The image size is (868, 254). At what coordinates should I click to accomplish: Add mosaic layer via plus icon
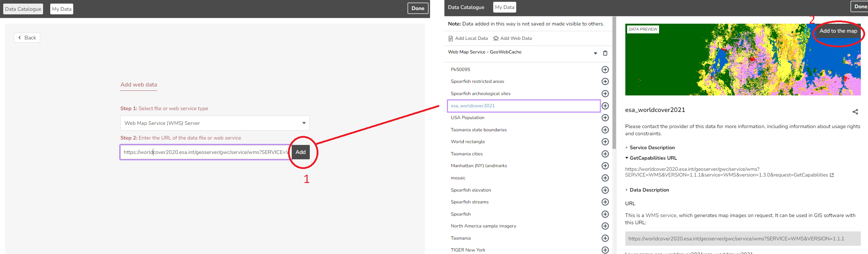[x=605, y=178]
